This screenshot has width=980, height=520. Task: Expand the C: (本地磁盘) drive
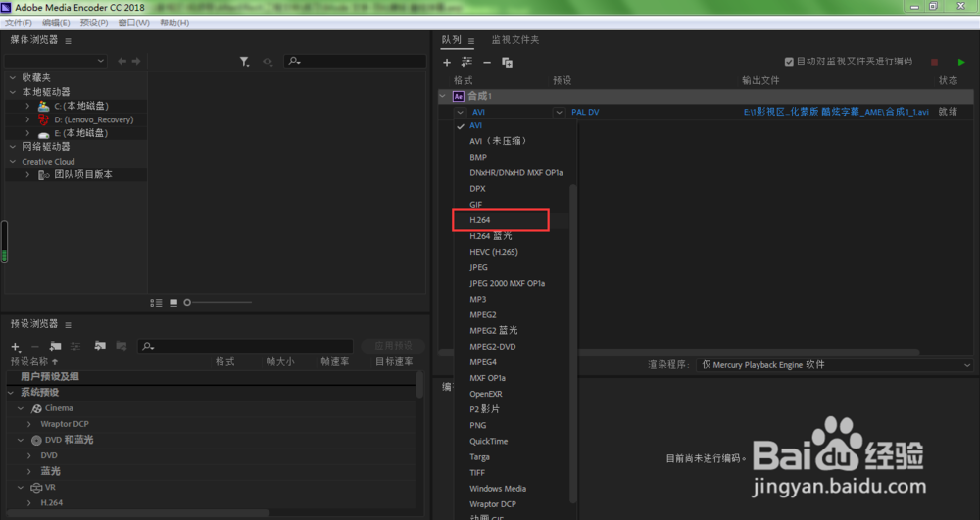[x=27, y=106]
